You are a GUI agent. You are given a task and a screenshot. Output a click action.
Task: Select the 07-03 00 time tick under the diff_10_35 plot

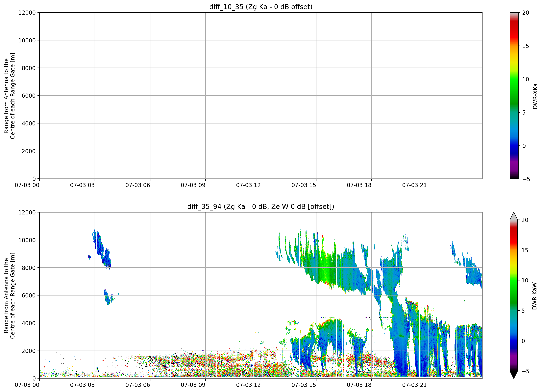pyautogui.click(x=27, y=185)
